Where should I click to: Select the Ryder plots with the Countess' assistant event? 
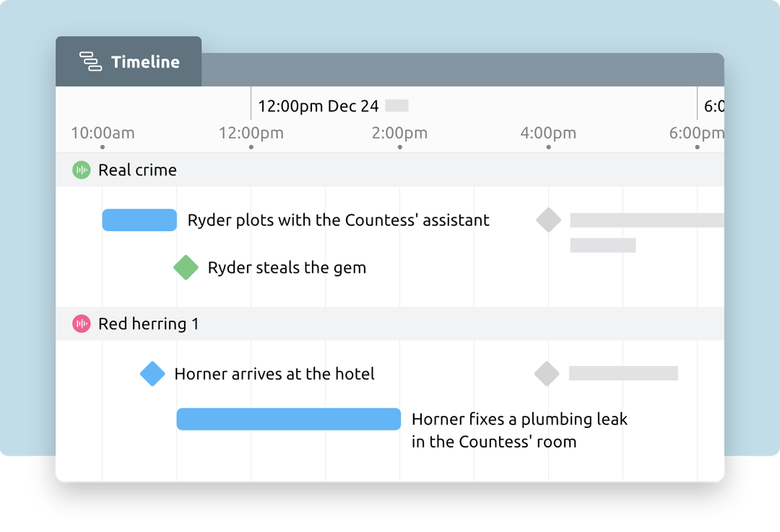[337, 220]
